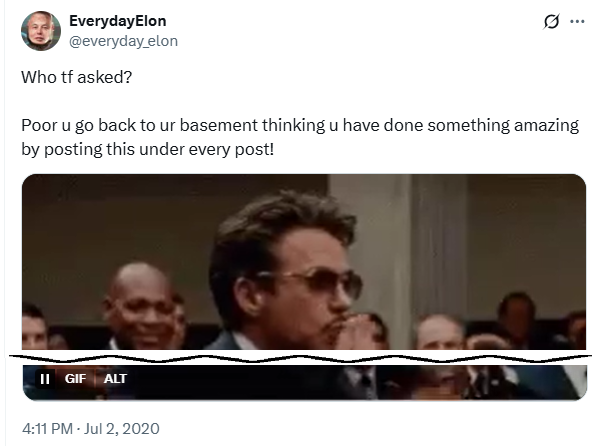This screenshot has height=446, width=592.
Task: Open the 4:11 PM time in timestamp
Action: point(47,429)
